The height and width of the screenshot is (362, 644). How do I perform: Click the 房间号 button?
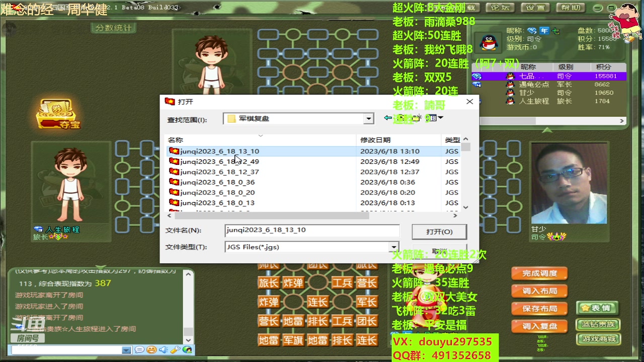pos(28,338)
